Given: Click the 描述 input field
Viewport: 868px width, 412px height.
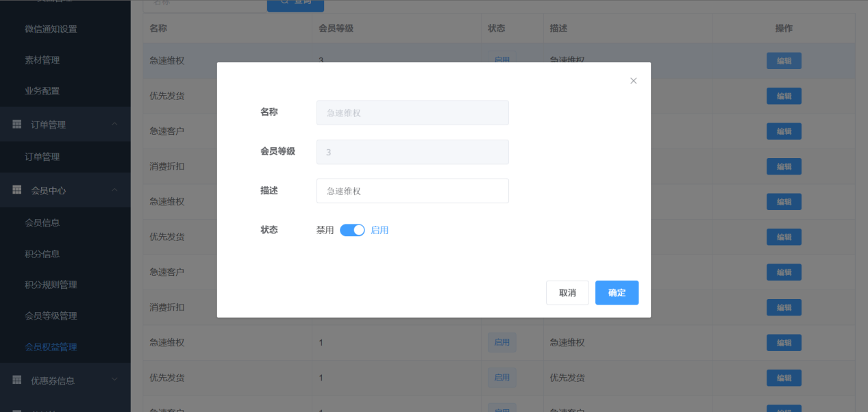Looking at the screenshot, I should pos(412,191).
